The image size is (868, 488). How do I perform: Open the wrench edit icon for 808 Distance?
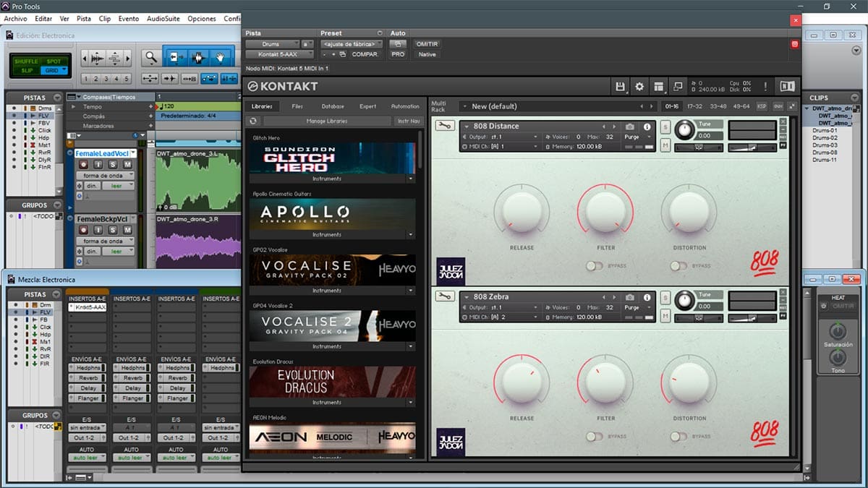(444, 126)
